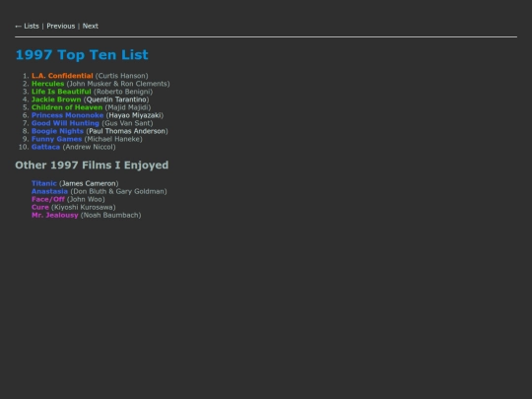Click director name Paul Thomas Anderson

pos(127,131)
